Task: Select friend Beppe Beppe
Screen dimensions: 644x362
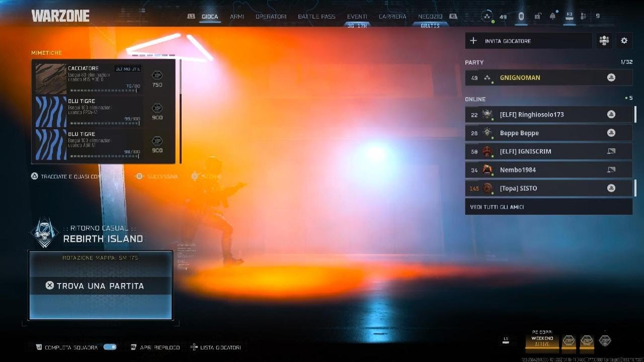Action: click(x=549, y=133)
